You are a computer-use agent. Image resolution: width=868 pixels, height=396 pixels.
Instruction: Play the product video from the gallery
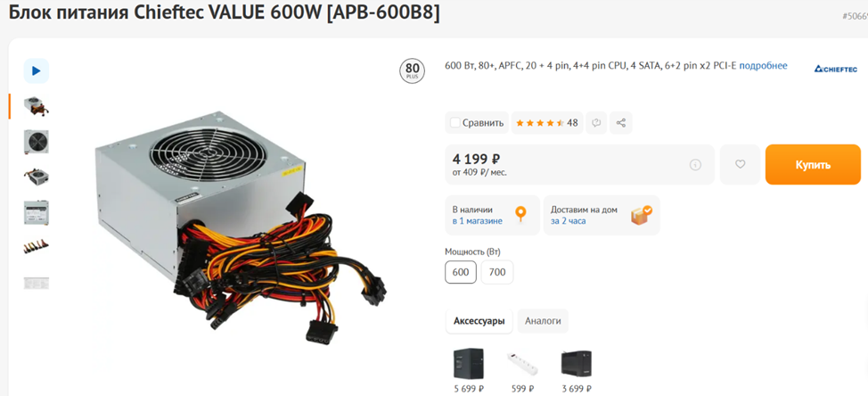coord(36,70)
